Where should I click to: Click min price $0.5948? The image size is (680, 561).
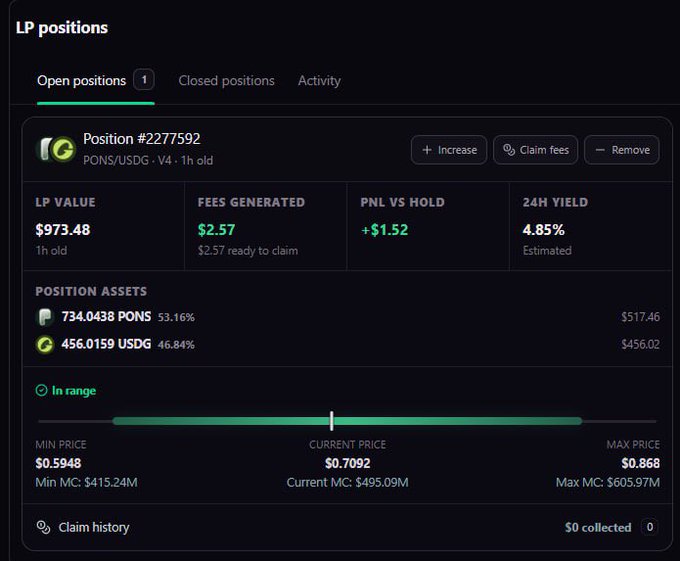[58, 463]
